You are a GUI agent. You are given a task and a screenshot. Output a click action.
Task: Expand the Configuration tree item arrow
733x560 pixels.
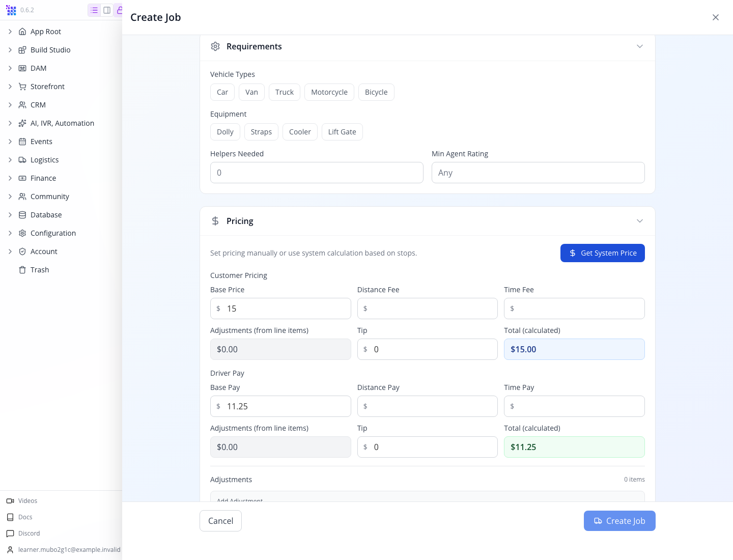point(10,233)
